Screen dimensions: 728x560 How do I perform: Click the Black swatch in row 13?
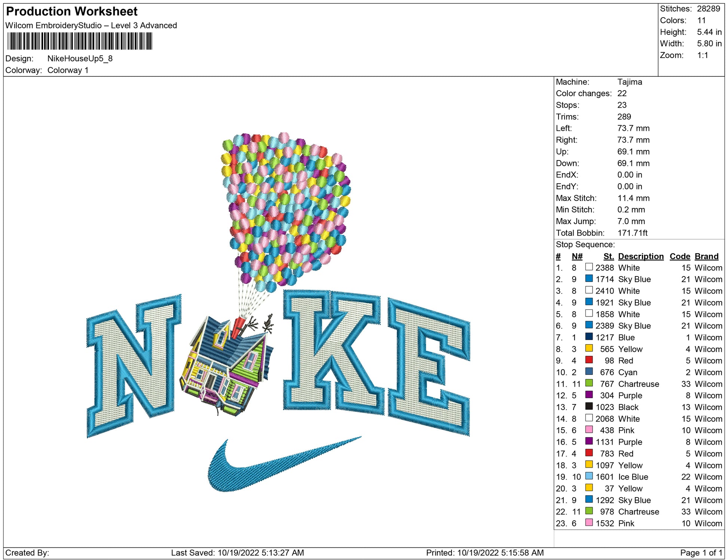tap(589, 406)
